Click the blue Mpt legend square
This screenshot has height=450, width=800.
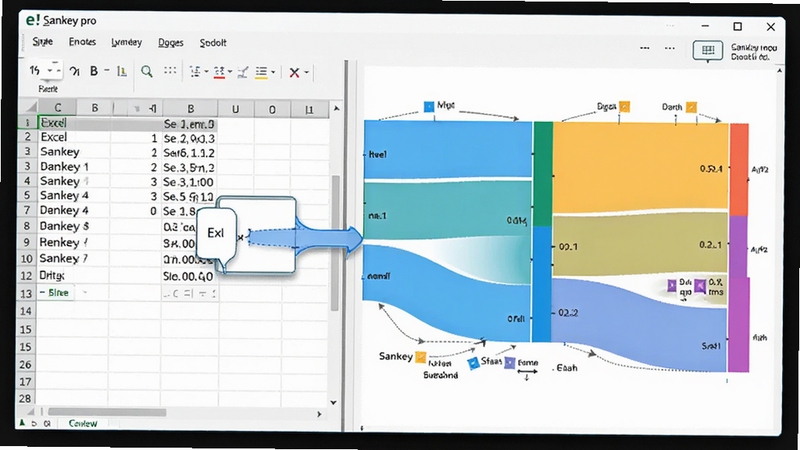(429, 106)
